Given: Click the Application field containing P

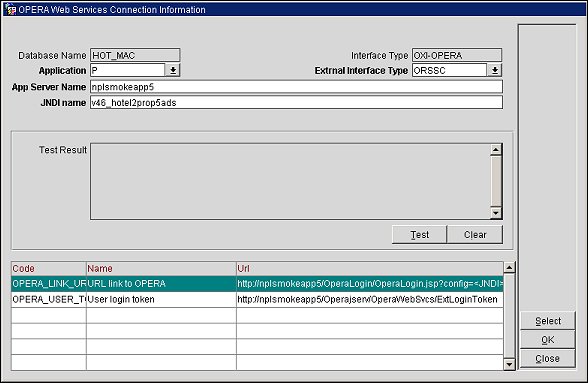Looking at the screenshot, I should [128, 70].
